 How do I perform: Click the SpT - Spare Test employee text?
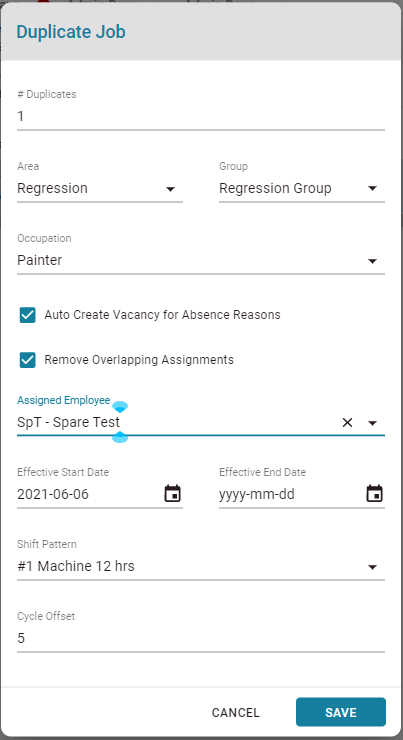pyautogui.click(x=68, y=422)
